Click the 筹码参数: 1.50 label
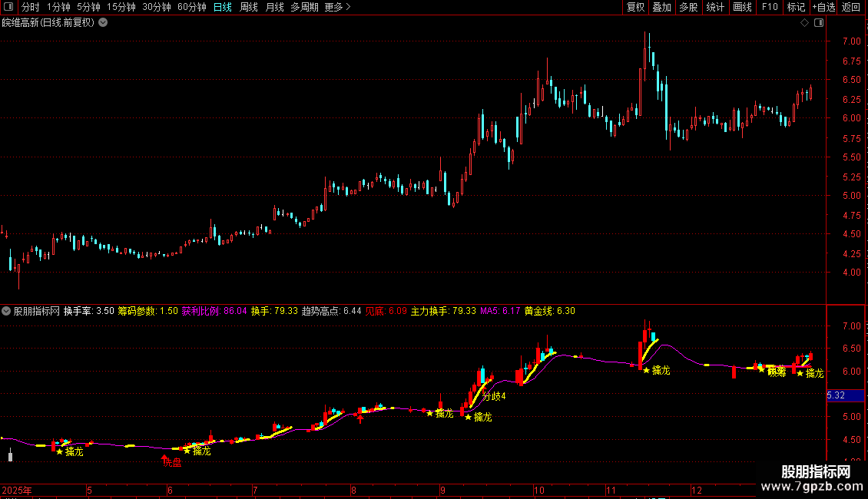The image size is (868, 499). tap(147, 311)
